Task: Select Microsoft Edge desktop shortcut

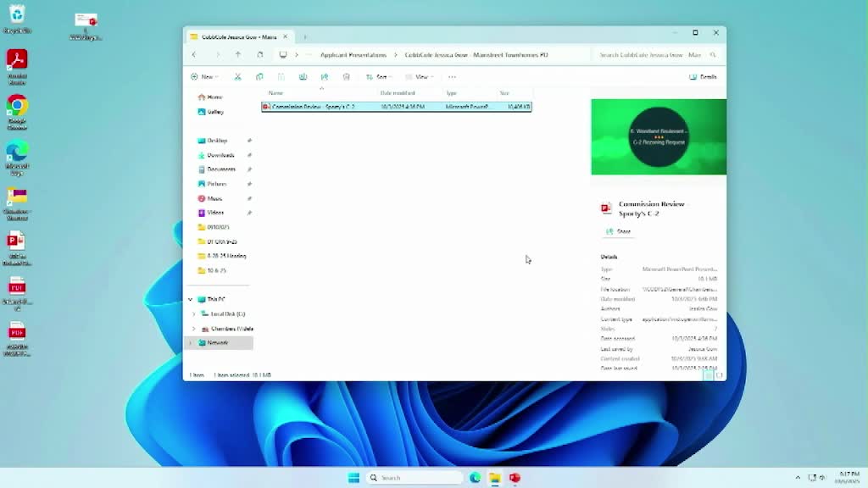Action: point(17,158)
